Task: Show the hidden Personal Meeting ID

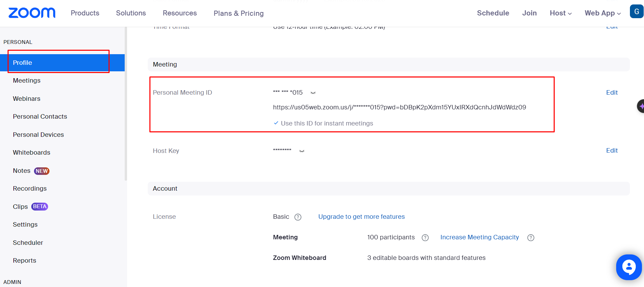Action: [313, 93]
